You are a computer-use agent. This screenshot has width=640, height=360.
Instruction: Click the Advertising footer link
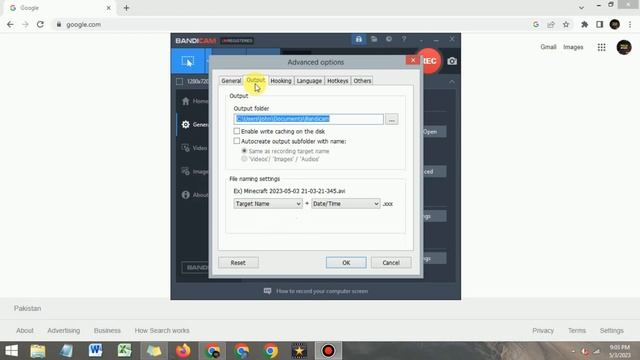pyautogui.click(x=64, y=331)
